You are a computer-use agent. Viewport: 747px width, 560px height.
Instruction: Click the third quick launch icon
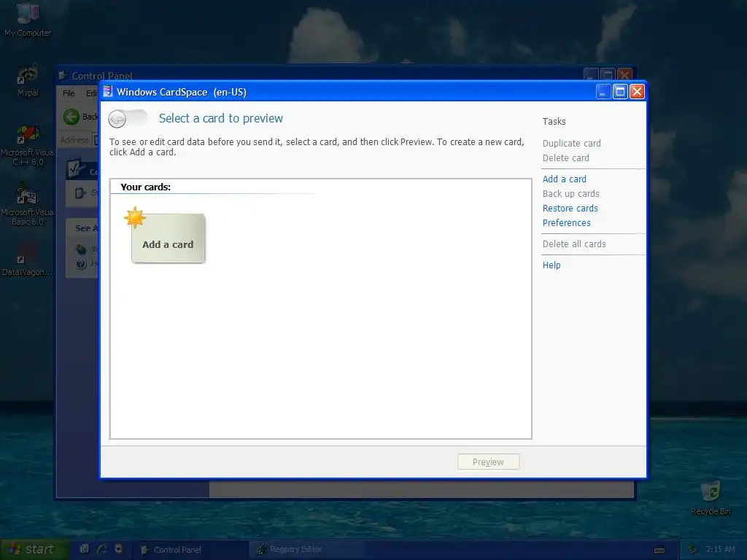(x=119, y=550)
